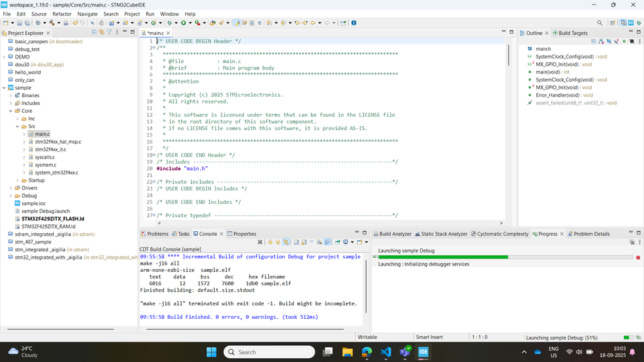Stop the launch with red progress button
Screen dimensions: 644x362
638,257
